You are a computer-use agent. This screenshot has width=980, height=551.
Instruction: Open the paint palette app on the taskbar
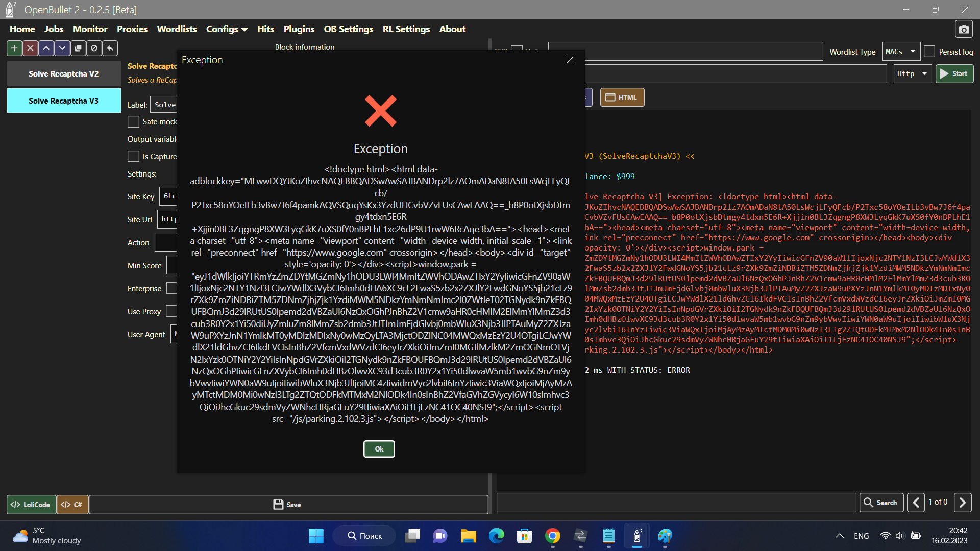coord(665,536)
